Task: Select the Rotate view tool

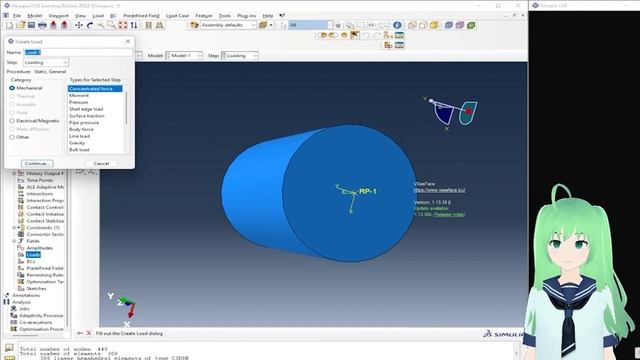Action: pyautogui.click(x=90, y=25)
